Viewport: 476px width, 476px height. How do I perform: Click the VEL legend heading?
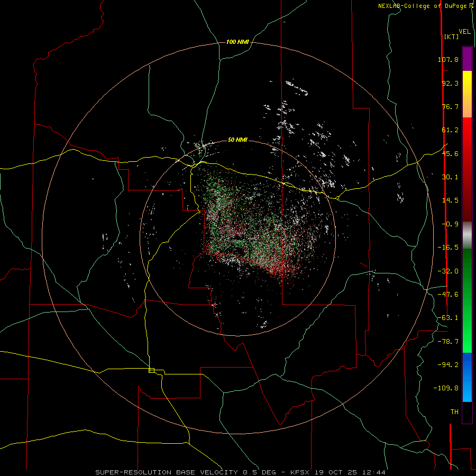pos(464,32)
